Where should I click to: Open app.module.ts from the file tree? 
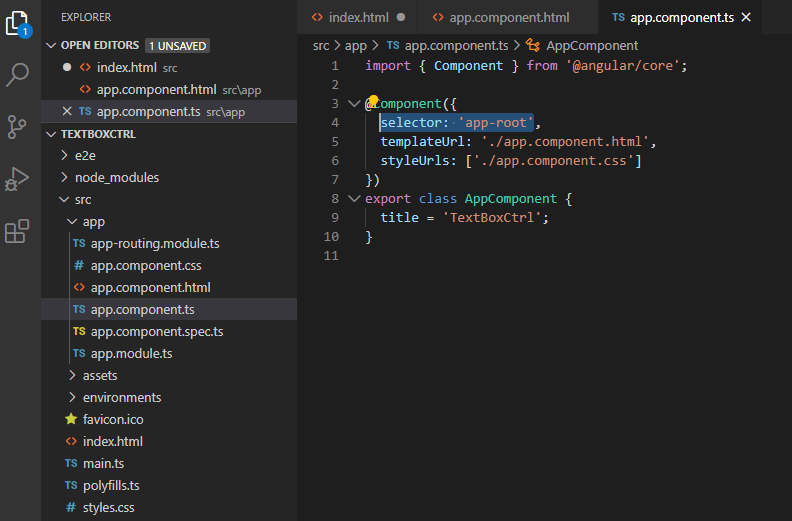click(131, 353)
